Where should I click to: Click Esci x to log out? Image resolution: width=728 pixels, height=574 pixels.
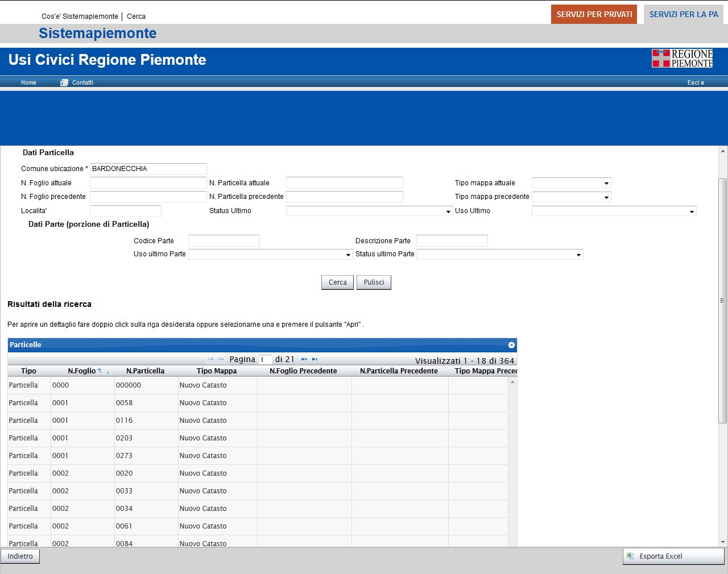coord(696,82)
